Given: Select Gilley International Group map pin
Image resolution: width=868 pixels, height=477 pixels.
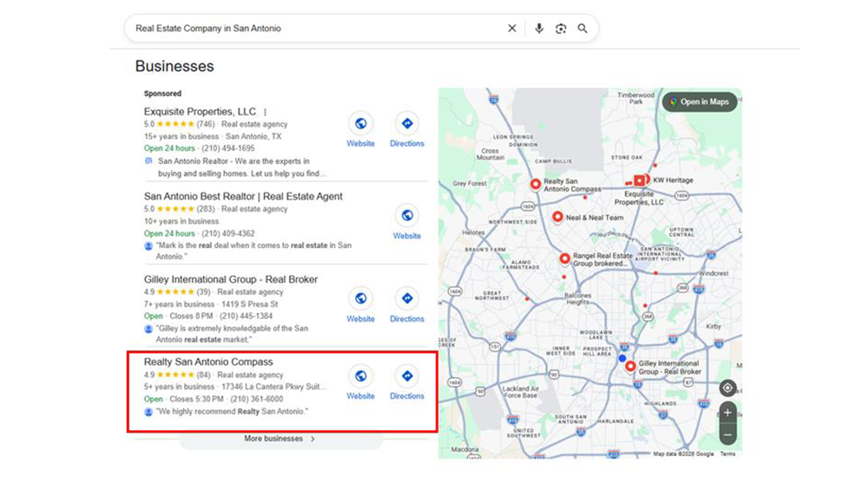Looking at the screenshot, I should 630,366.
